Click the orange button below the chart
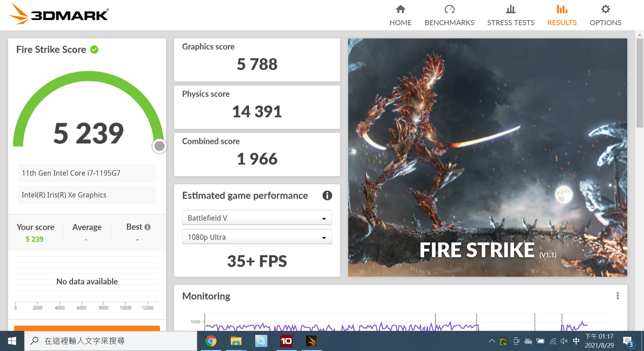644x351 pixels. coord(87,328)
